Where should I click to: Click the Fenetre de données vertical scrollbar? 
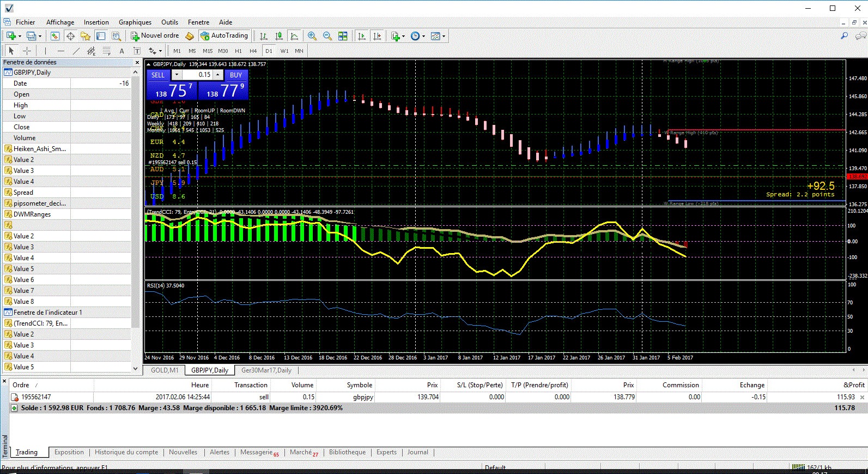(136, 218)
